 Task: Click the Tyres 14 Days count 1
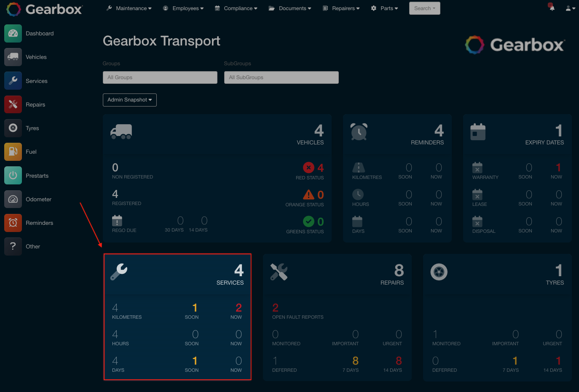(558, 361)
